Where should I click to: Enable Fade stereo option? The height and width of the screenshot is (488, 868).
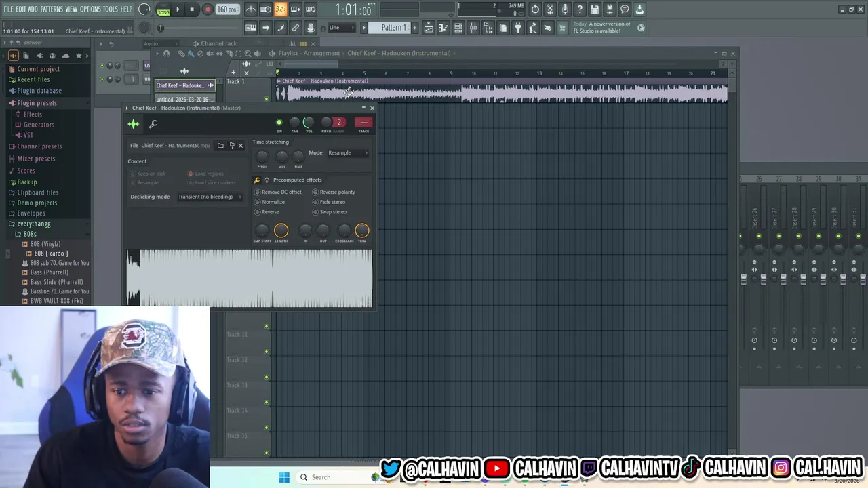point(329,202)
